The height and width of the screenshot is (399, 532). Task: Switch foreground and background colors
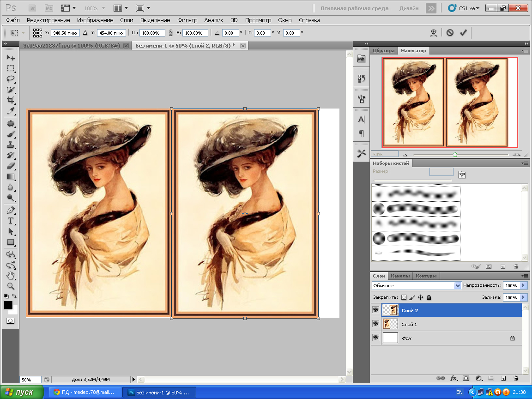point(15,296)
